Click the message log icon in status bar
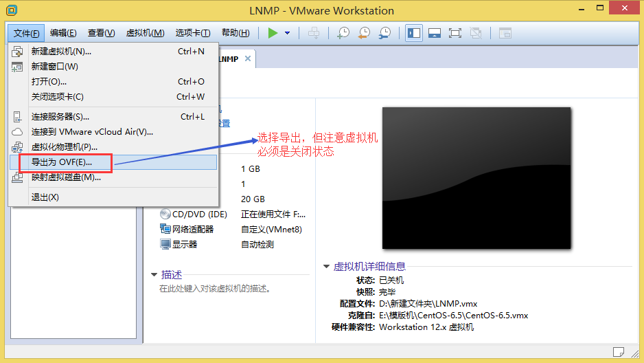The image size is (644, 363). pos(618,352)
